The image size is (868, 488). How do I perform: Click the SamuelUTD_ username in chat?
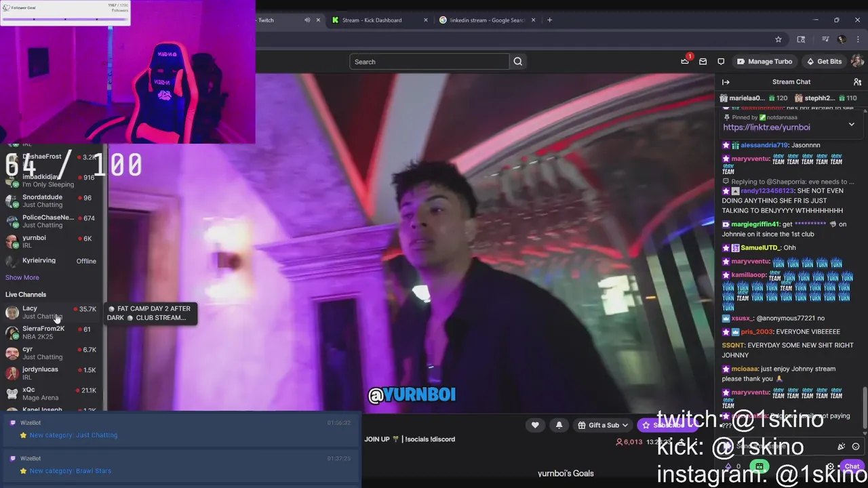(761, 247)
